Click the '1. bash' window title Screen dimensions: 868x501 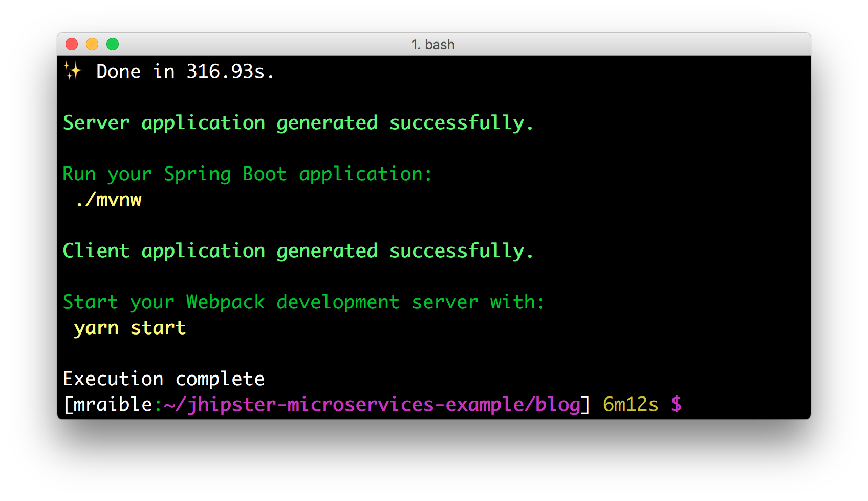coord(433,45)
